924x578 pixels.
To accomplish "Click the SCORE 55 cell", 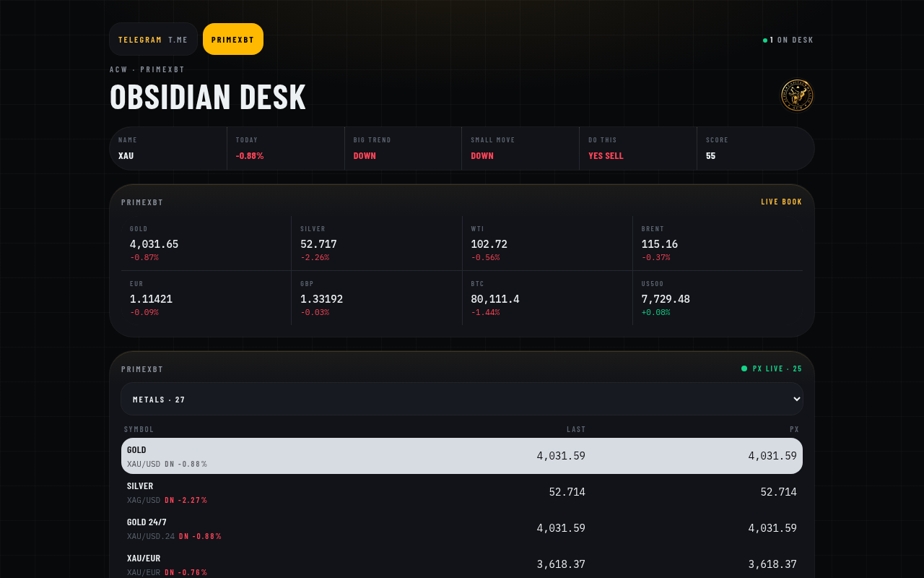I will click(756, 148).
